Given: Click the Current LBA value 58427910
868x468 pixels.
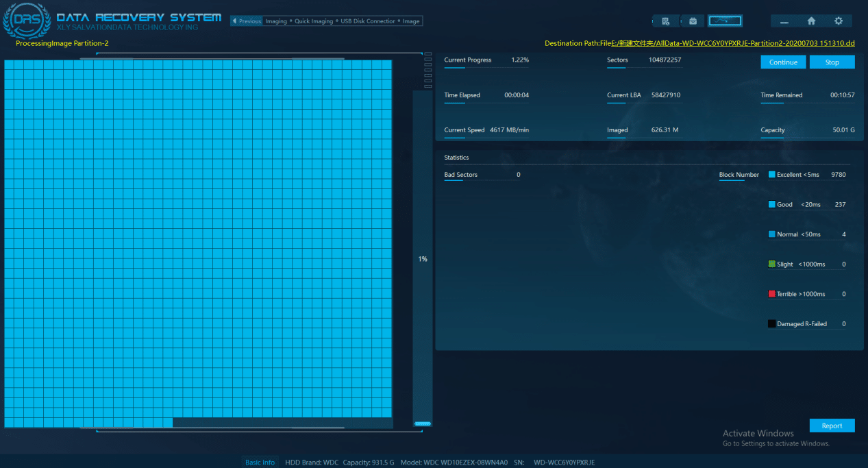Looking at the screenshot, I should pyautogui.click(x=666, y=95).
